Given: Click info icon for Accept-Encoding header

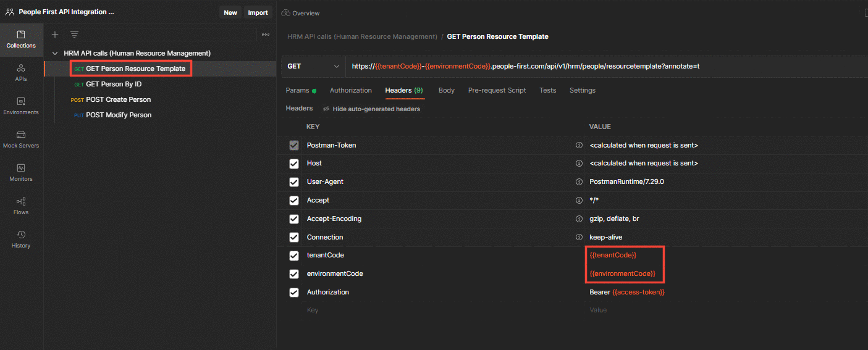Looking at the screenshot, I should (x=579, y=219).
